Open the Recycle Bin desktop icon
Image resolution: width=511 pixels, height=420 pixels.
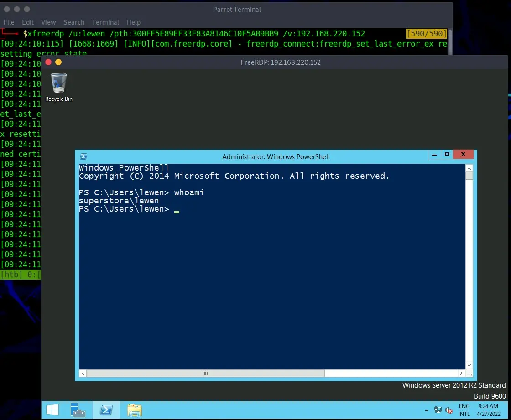pos(59,87)
